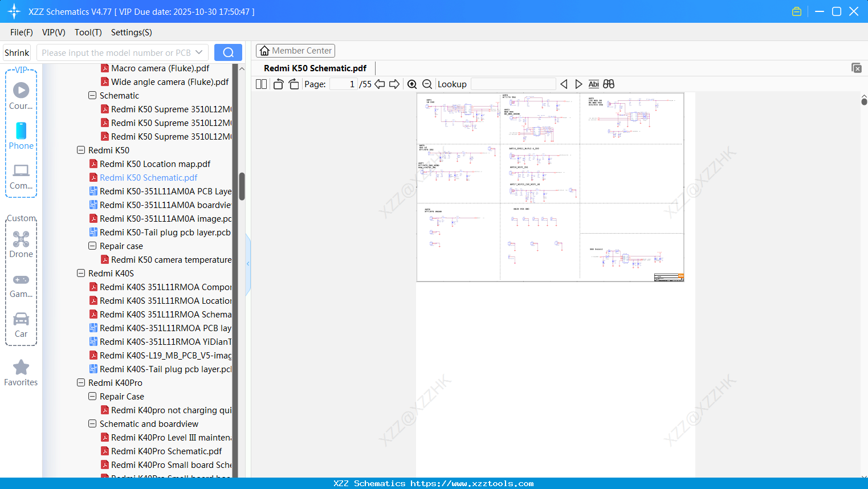Viewport: 868px width, 489px height.
Task: Open Redmi K40Pro Schematic.pdf
Action: coord(161,451)
